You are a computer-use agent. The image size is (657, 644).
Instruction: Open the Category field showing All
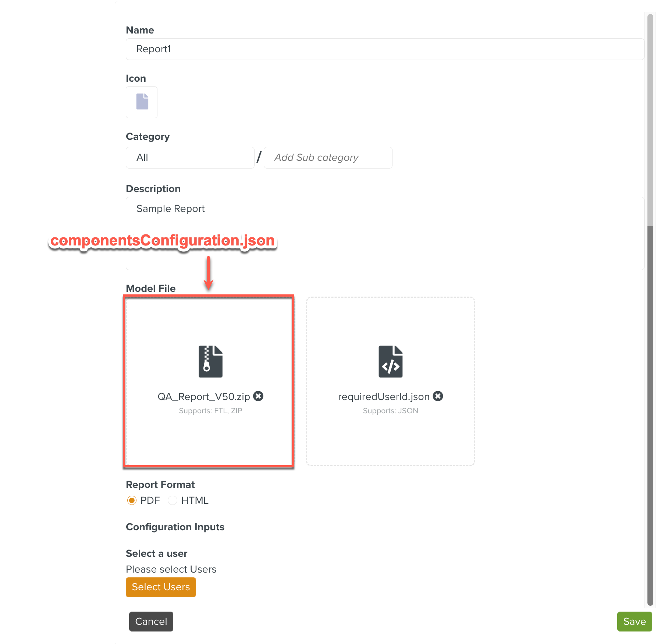pyautogui.click(x=190, y=158)
